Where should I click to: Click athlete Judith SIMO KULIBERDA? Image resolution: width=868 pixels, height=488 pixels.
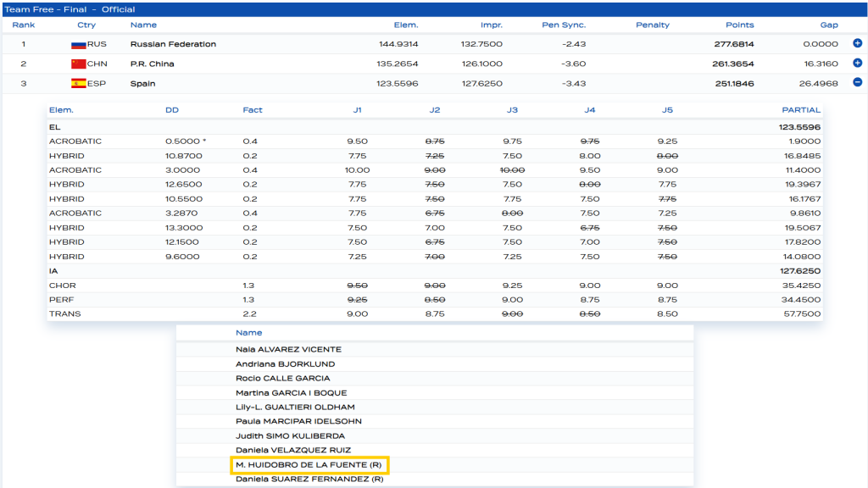290,436
